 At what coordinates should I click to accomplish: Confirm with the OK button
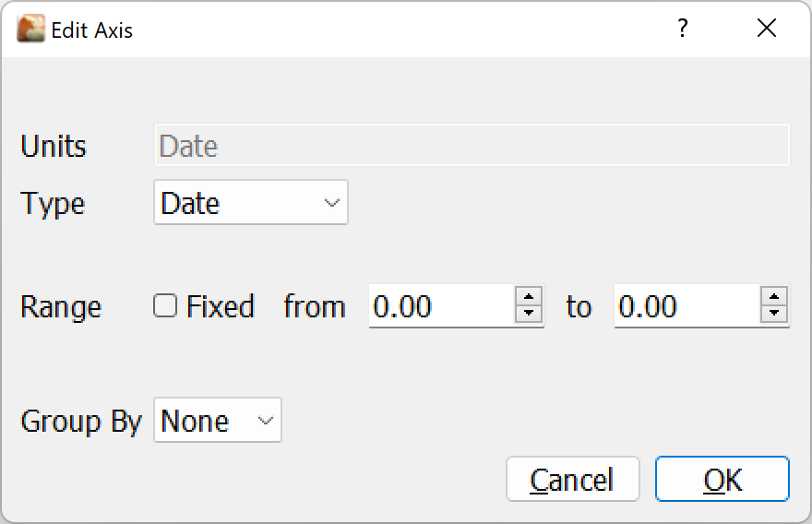click(x=722, y=480)
